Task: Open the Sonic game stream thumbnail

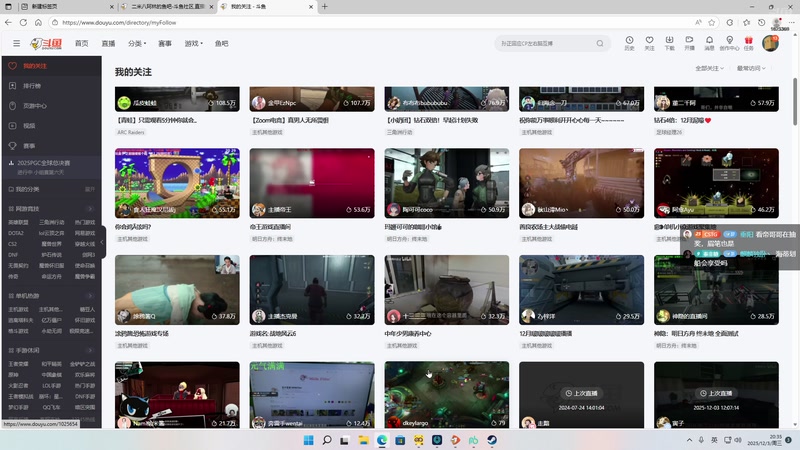Action: (177, 183)
